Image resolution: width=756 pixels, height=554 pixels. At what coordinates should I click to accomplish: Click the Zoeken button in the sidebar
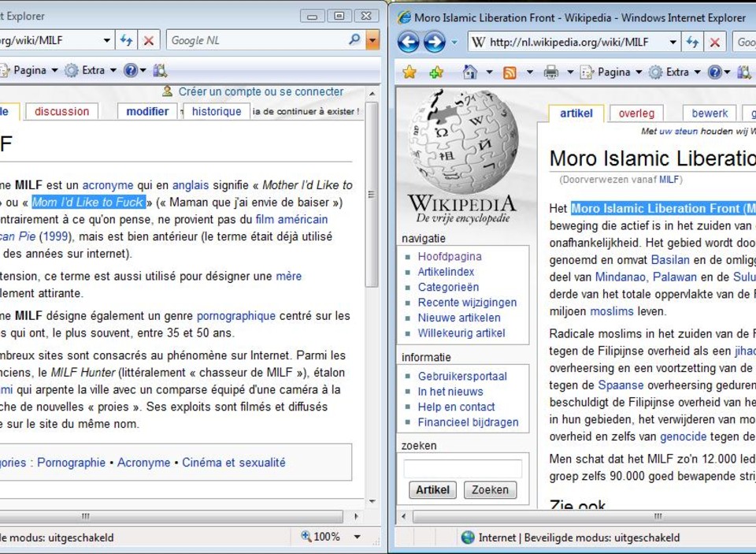[490, 490]
